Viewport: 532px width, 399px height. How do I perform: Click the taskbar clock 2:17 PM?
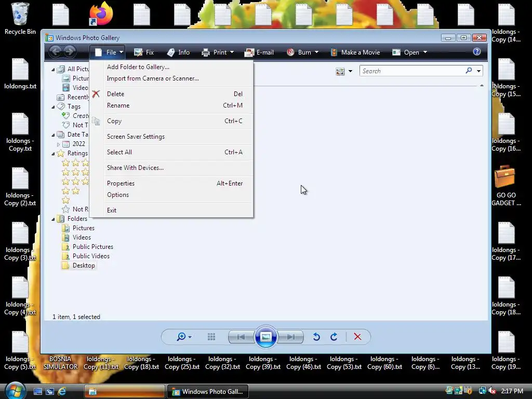[512, 391]
